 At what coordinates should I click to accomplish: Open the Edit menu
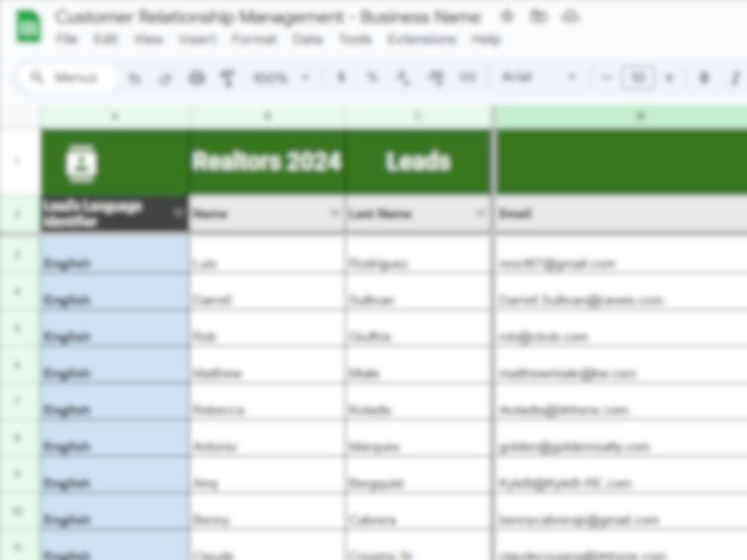click(105, 39)
